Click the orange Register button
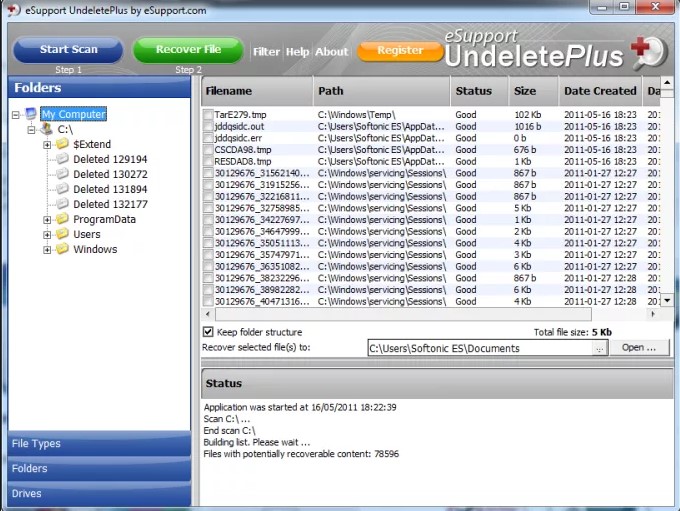This screenshot has height=511, width=680. (400, 51)
